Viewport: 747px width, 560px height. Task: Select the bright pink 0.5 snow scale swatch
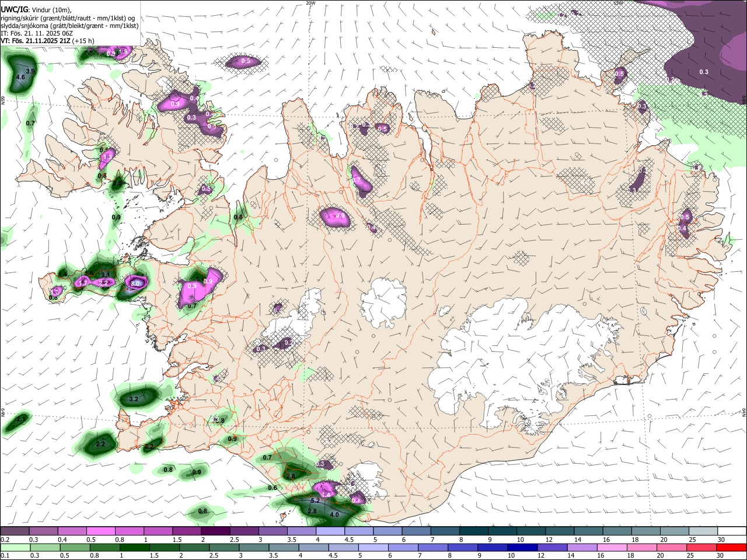[100, 531]
